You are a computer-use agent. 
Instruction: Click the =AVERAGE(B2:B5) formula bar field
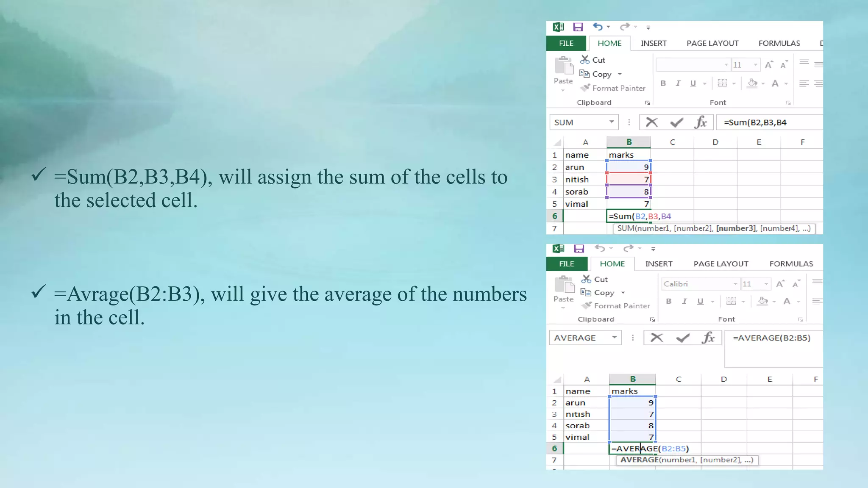[773, 349]
